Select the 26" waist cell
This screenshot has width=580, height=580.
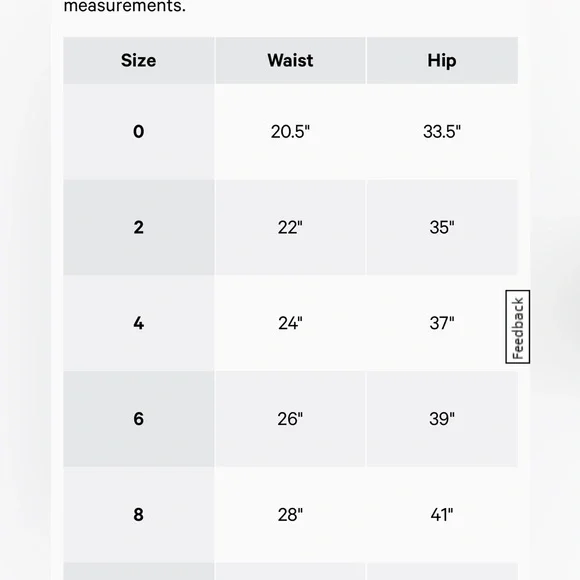(290, 419)
